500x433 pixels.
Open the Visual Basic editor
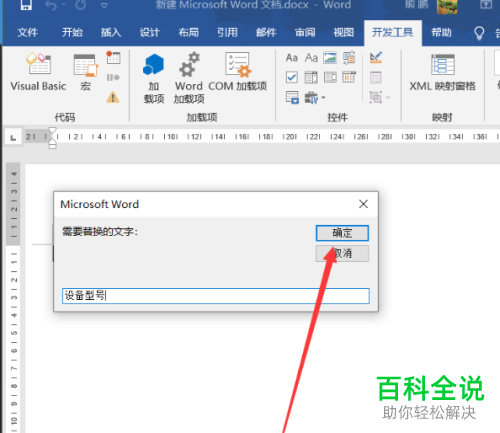(38, 72)
